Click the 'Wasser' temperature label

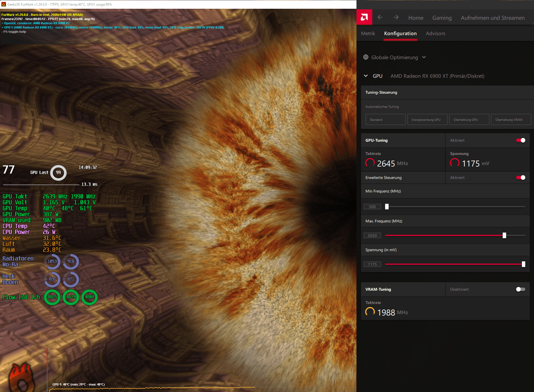tap(12, 238)
